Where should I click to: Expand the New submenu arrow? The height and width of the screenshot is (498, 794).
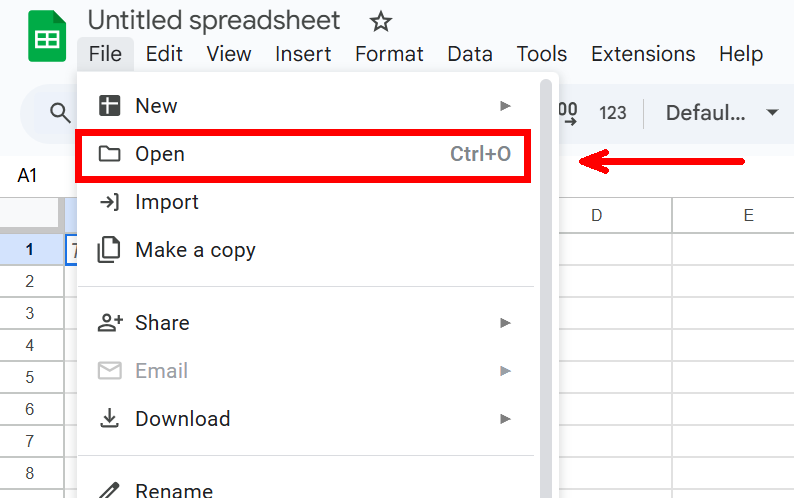[x=506, y=106]
